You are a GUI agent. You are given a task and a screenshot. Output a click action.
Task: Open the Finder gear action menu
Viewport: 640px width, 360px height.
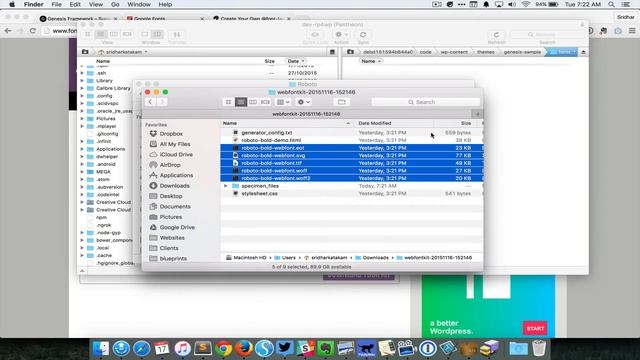304,102
